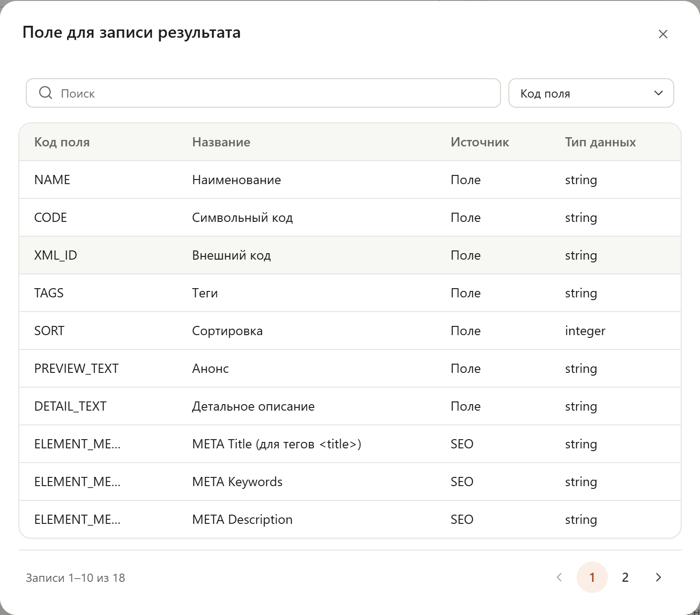Select the TAGS field code
This screenshot has height=615, width=700.
49,293
